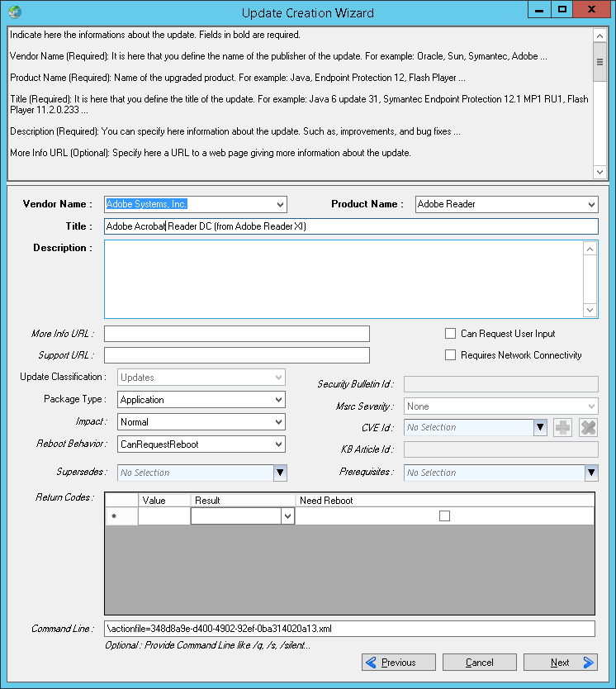The image size is (616, 689).
Task: Maximize the wizard window
Action: click(x=562, y=10)
